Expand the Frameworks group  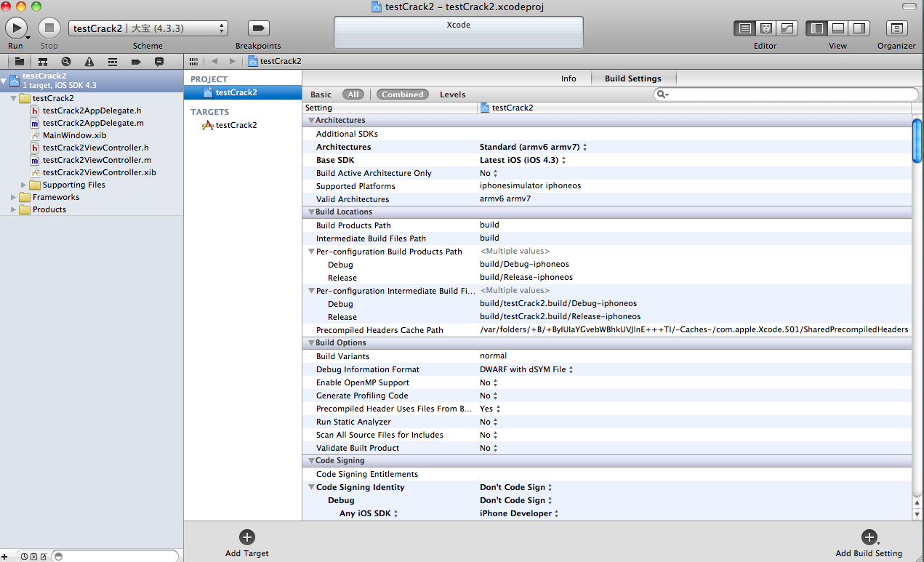13,197
